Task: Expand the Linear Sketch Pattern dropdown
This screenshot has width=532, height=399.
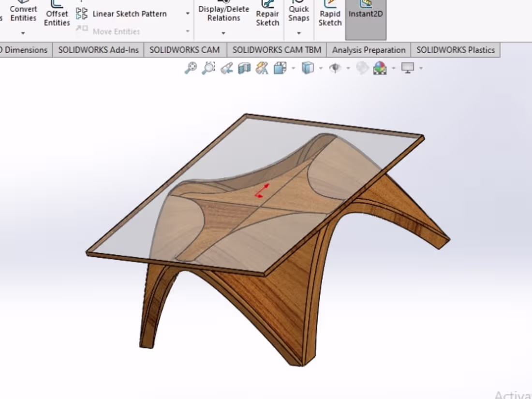Action: (x=187, y=14)
